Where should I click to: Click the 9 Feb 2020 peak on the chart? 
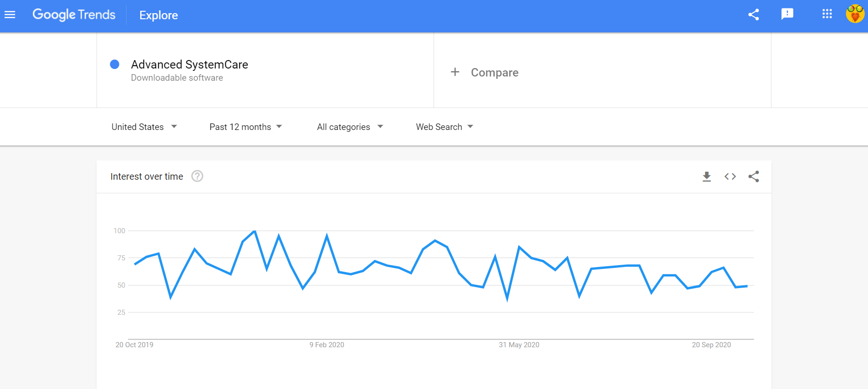pos(327,235)
